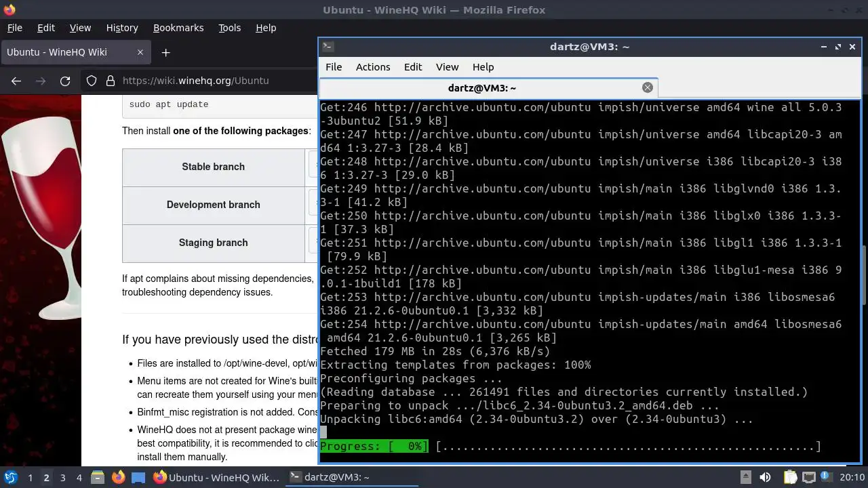868x488 pixels.
Task: Click 'Binfmt_misc registration is not added' bullet
Action: pos(227,412)
